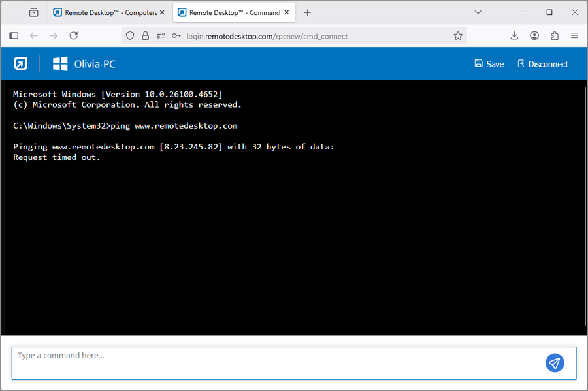Open the Firefox hamburger application menu
Viewport: 588px width, 391px height.
point(574,36)
